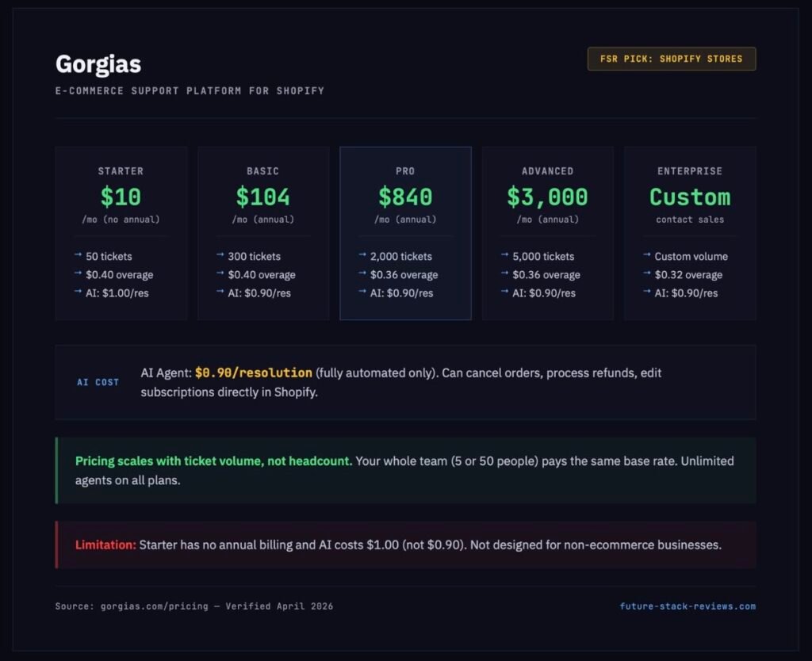This screenshot has height=661, width=812.
Task: Toggle the red Limitation warning notice
Action: 406,544
